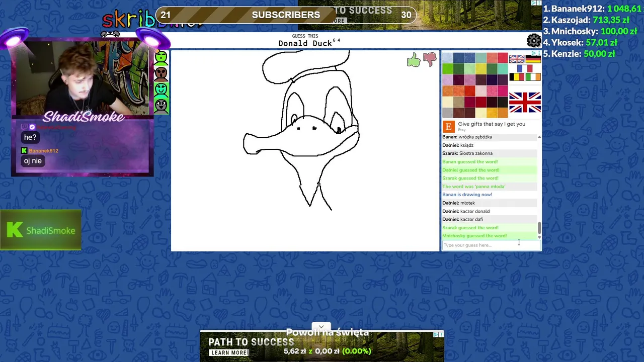Viewport: 644px width, 362px height.
Task: Click stream chat message 'oj nie'
Action: point(33,161)
